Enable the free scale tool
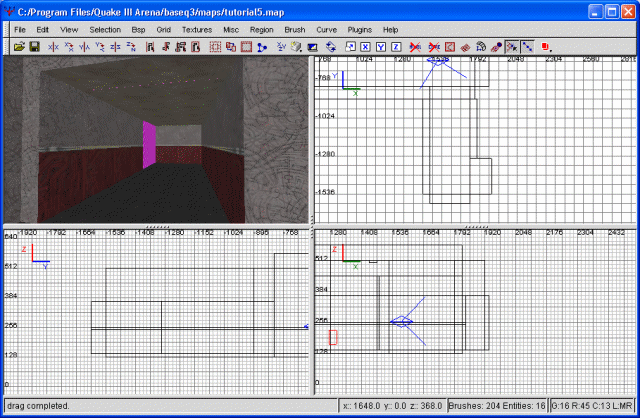640x418 pixels. (x=350, y=47)
